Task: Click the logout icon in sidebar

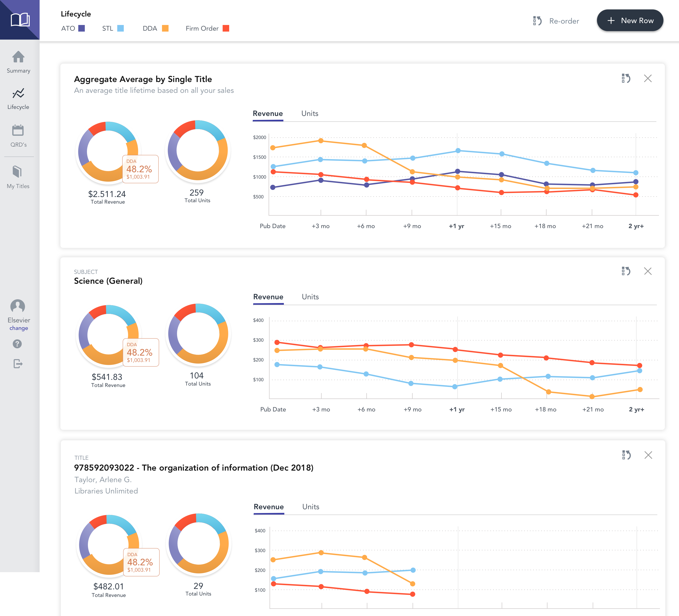Action: click(18, 364)
